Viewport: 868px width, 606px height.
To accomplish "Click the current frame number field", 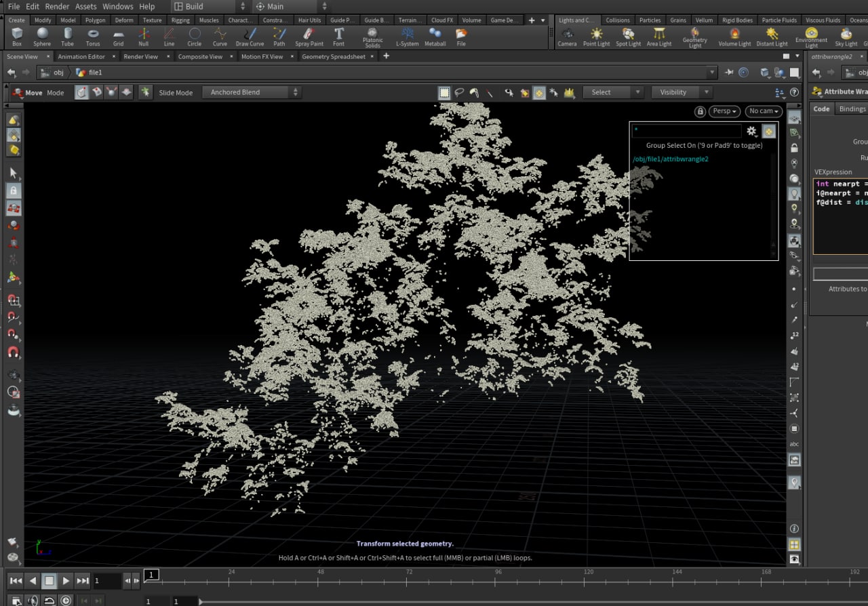I will [x=106, y=581].
